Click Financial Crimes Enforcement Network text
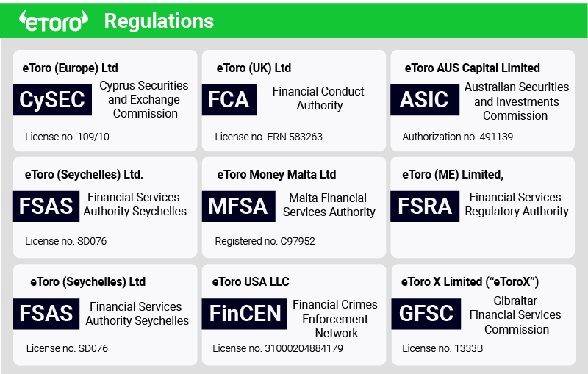The image size is (588, 374). (335, 319)
